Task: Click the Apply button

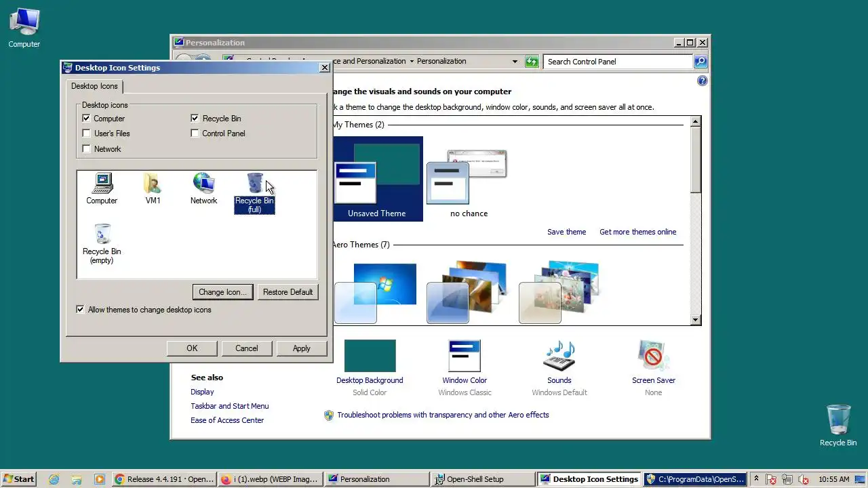Action: click(302, 348)
